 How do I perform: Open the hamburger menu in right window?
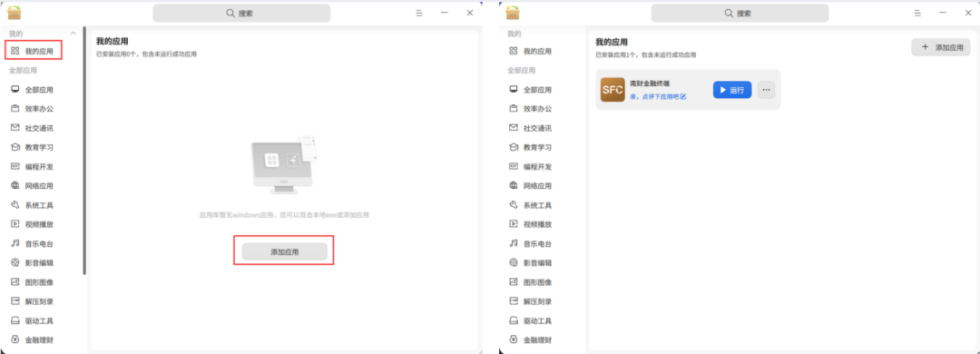click(916, 13)
